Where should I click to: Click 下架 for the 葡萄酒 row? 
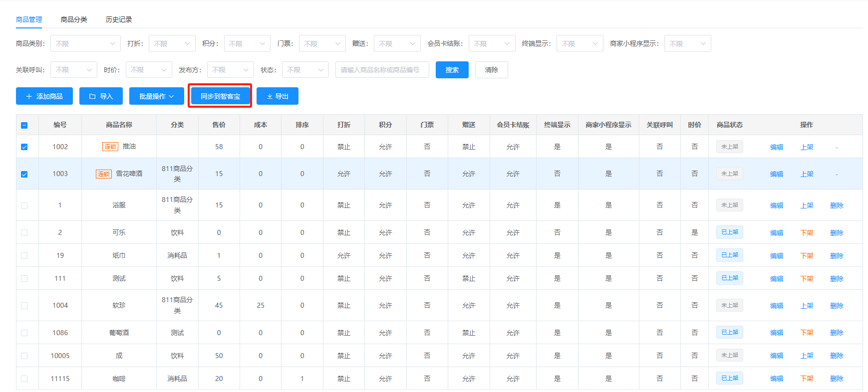pyautogui.click(x=807, y=333)
